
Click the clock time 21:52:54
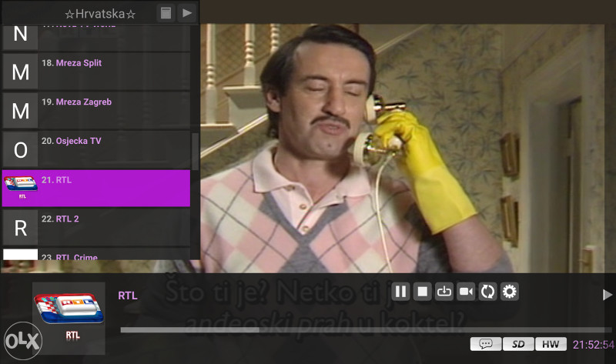pyautogui.click(x=593, y=345)
